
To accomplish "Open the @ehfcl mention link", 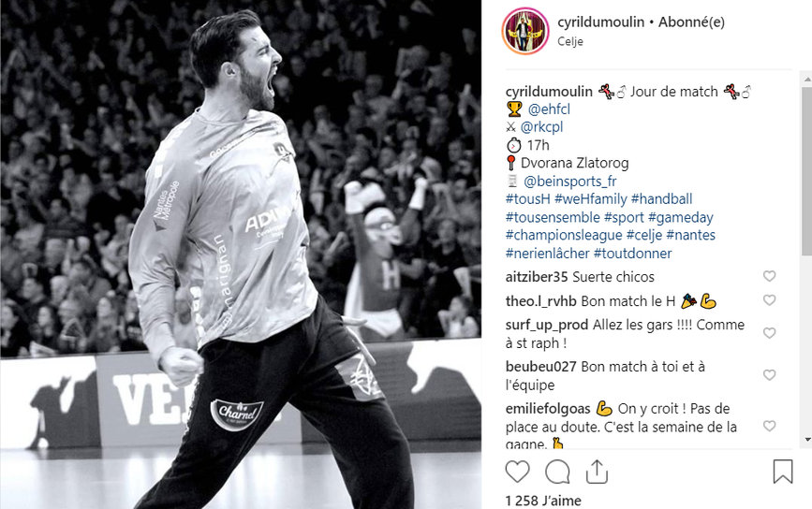I will (x=549, y=109).
